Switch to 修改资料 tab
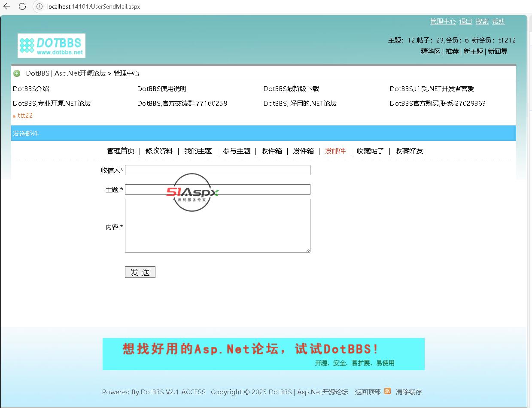 point(159,151)
